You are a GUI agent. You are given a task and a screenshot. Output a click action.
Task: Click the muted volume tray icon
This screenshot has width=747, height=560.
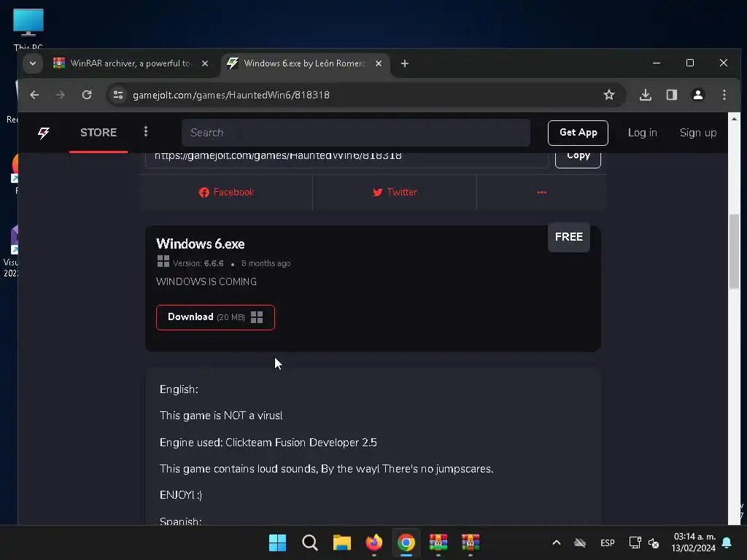point(654,542)
